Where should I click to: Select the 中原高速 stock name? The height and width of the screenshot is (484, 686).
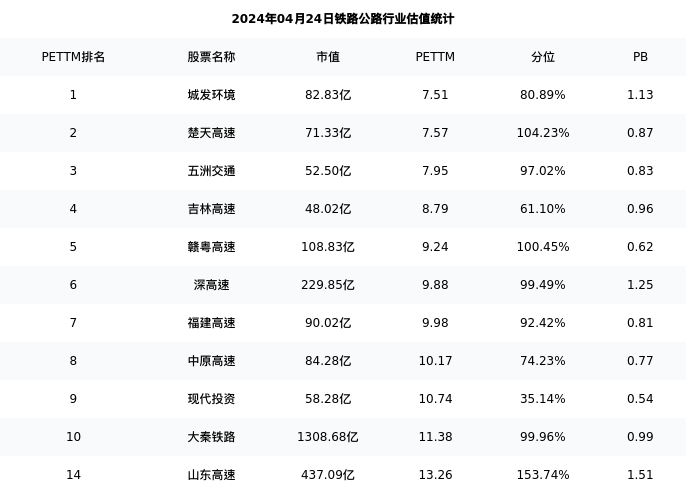(x=211, y=361)
